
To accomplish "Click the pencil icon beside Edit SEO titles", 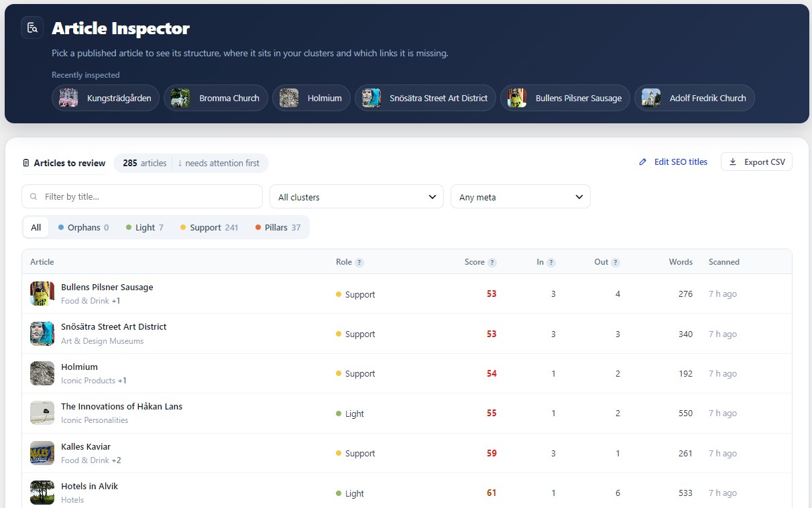I will coord(643,162).
